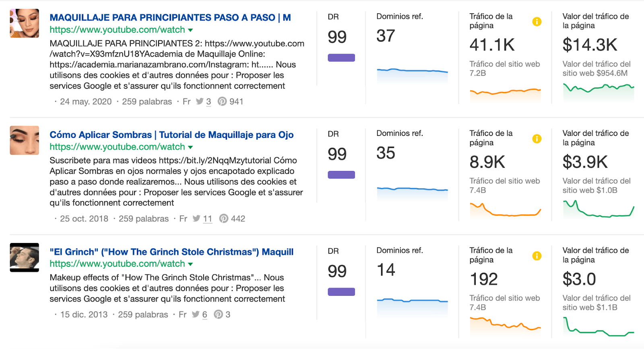Click thumbnail of eye shadow tutorial video
Image resolution: width=644 pixels, height=349 pixels.
[x=25, y=140]
